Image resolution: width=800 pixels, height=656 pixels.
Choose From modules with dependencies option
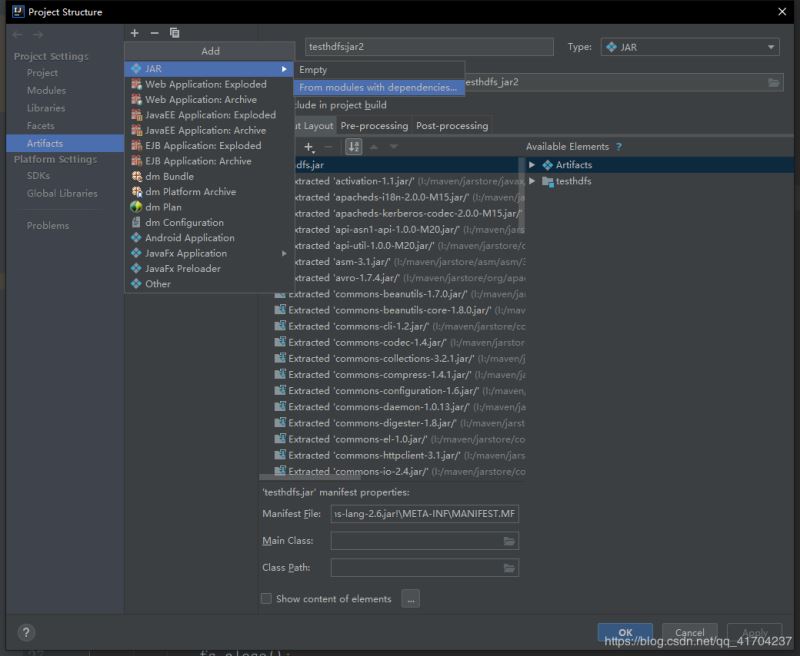point(377,87)
